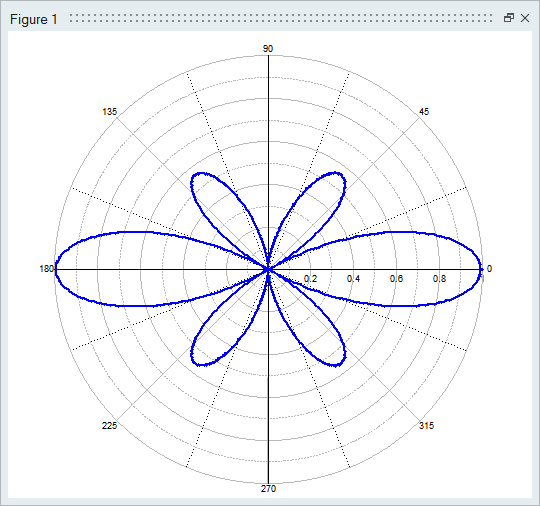The width and height of the screenshot is (540, 506).
Task: Click the 180 degree angle label
Action: [46, 269]
